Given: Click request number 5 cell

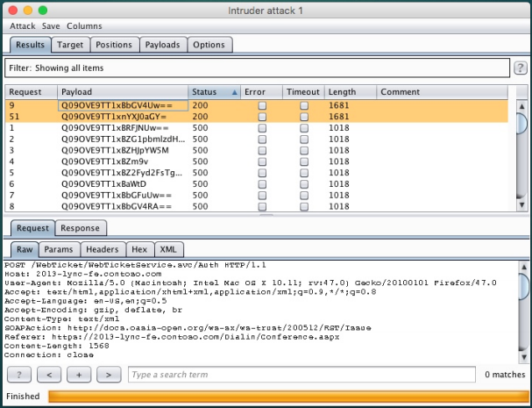Looking at the screenshot, I should point(32,173).
